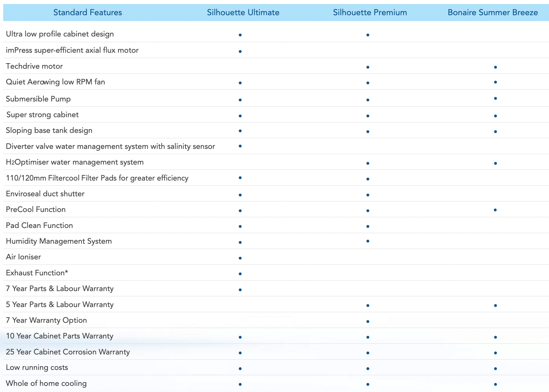Viewport: 549px width, 392px height.
Task: Select 'imPress super-efficient axial flux motor' text
Action: tap(72, 50)
